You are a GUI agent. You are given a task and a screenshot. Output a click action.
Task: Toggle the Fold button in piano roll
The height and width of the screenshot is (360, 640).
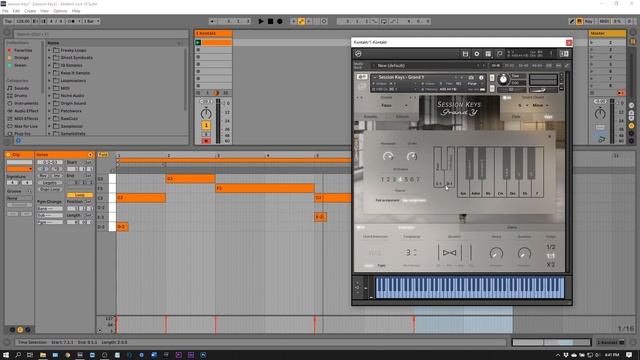tap(103, 155)
